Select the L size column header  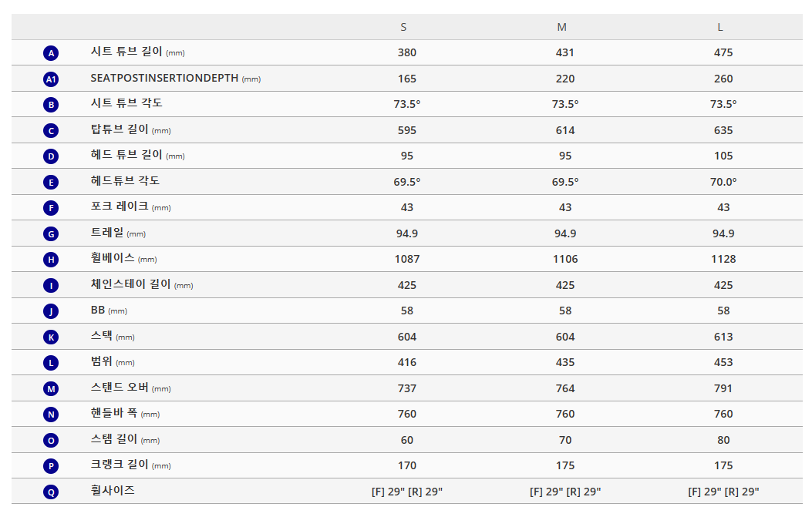tap(720, 27)
